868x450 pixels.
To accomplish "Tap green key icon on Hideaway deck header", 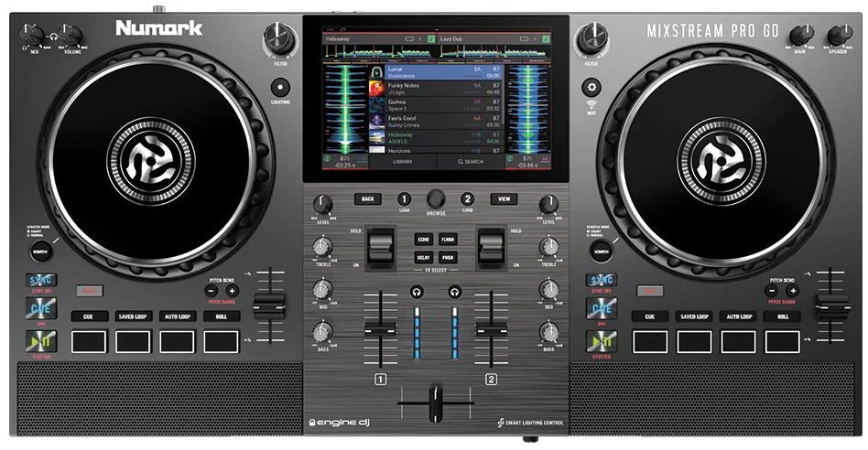I will [x=432, y=39].
